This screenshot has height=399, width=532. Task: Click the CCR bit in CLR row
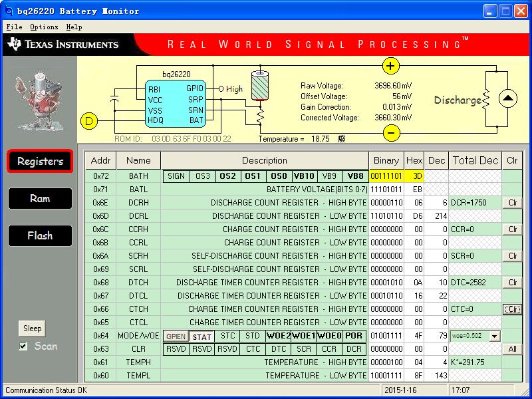(x=329, y=349)
